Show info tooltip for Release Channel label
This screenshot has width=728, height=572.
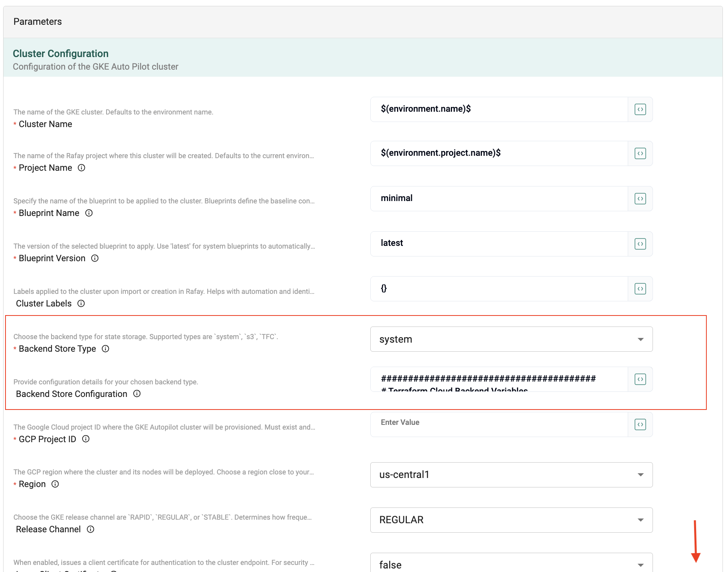click(90, 529)
